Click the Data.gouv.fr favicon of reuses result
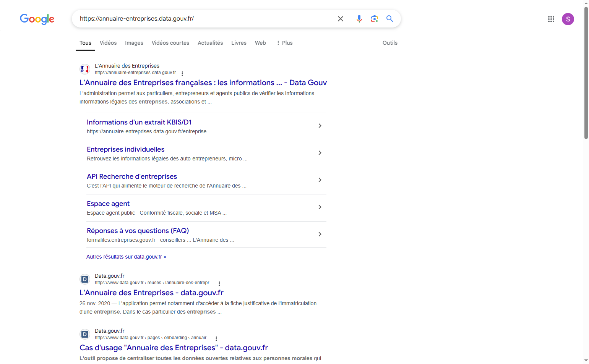Screen dimensions: 589x364 click(x=85, y=279)
